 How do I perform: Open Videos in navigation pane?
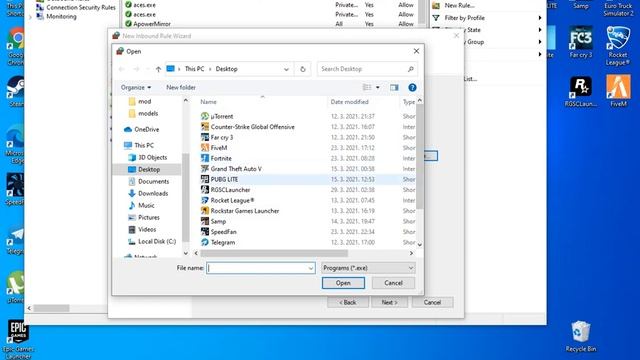(x=142, y=229)
